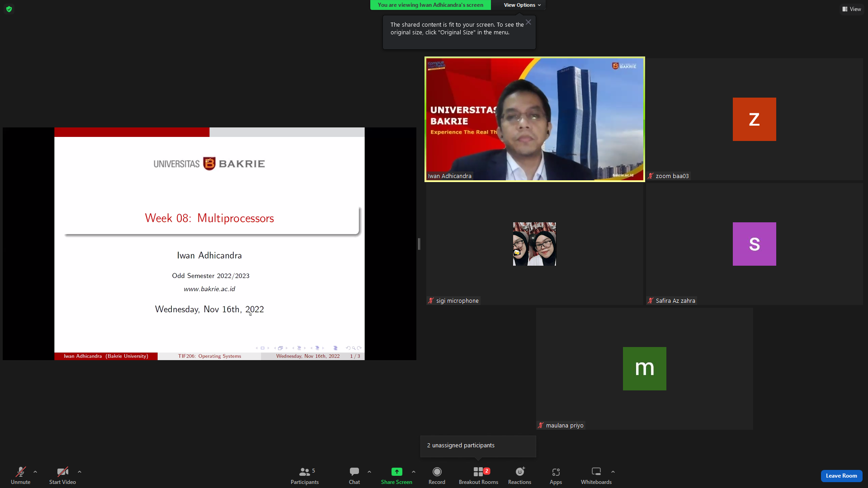Click the beamer document navigation icon

[335, 348]
